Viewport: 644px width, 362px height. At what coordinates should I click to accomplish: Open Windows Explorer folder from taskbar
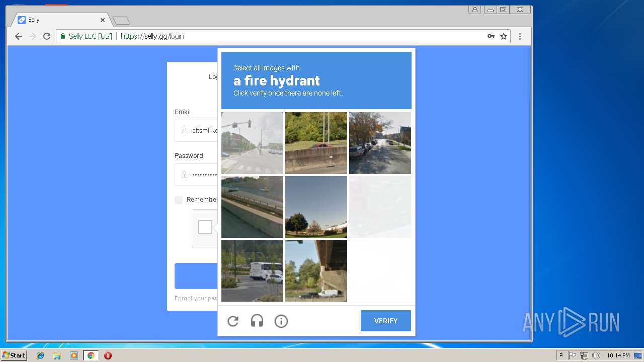[x=57, y=355]
